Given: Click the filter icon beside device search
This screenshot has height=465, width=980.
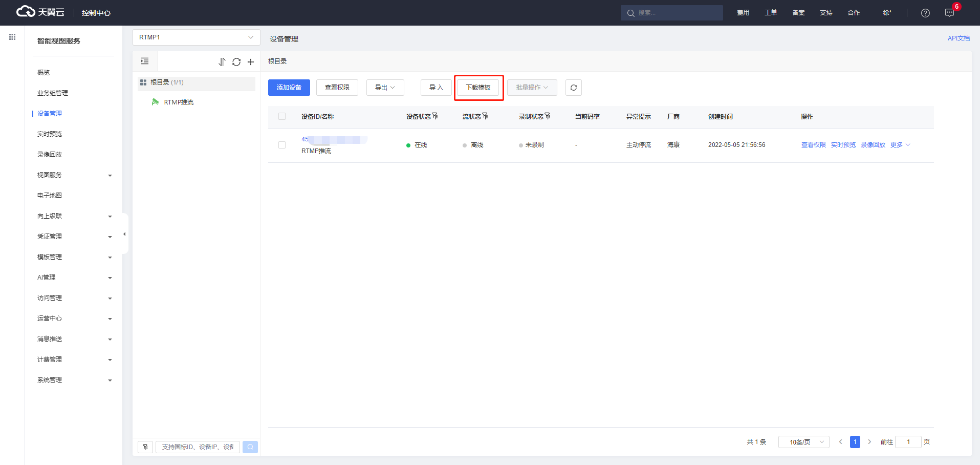Looking at the screenshot, I should [x=145, y=447].
